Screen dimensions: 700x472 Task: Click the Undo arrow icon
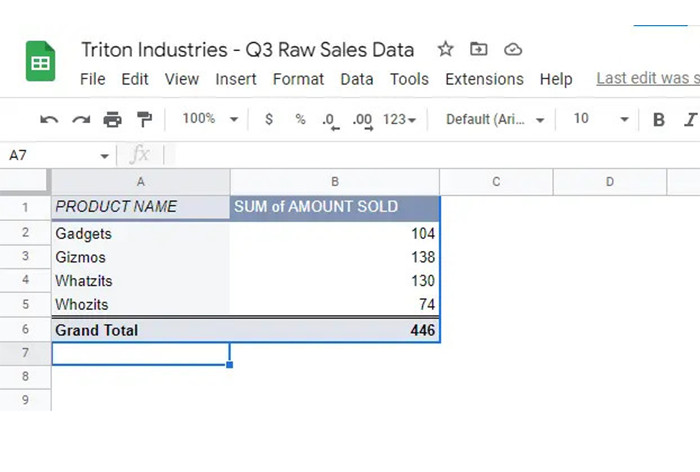click(49, 120)
